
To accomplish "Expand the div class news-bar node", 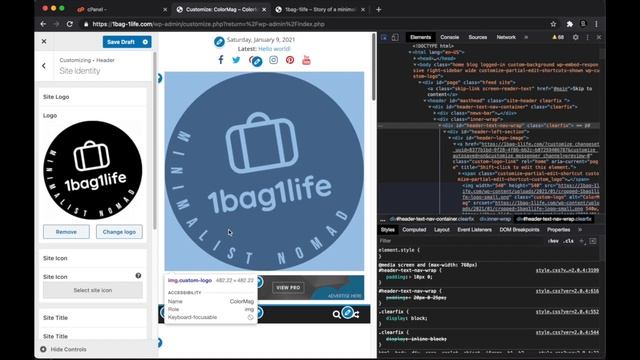I will pos(435,113).
